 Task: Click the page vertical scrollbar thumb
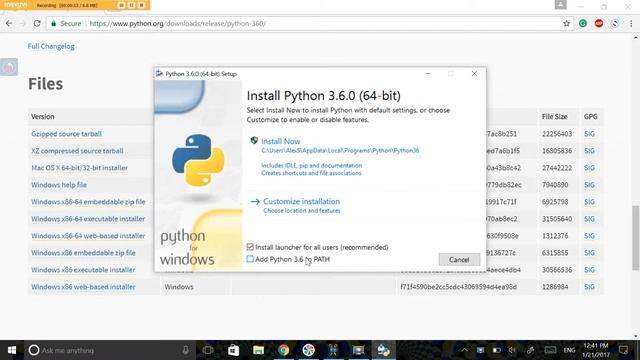(x=636, y=238)
